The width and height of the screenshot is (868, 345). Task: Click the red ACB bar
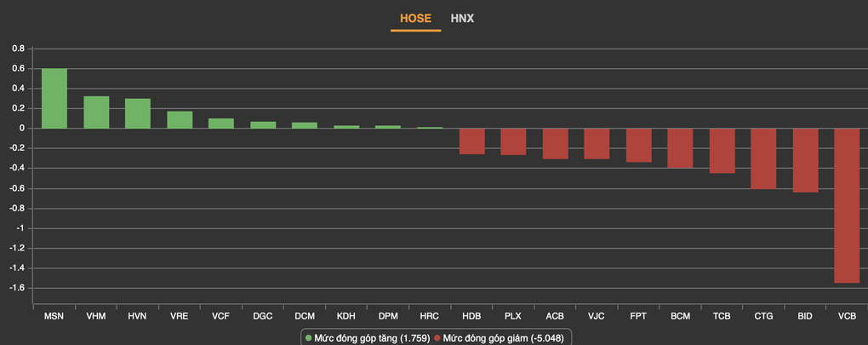pos(555,143)
